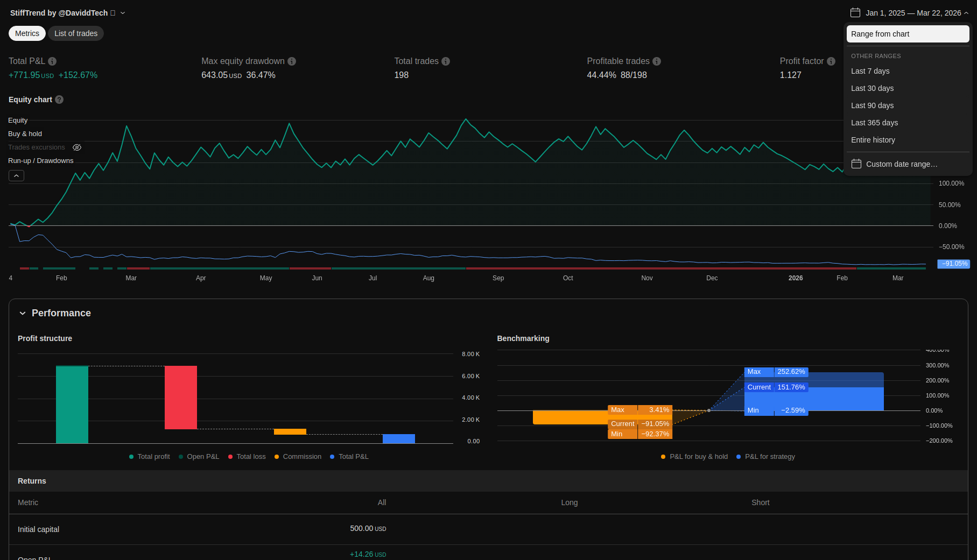
Task: Select Last 30 days range
Action: click(872, 88)
